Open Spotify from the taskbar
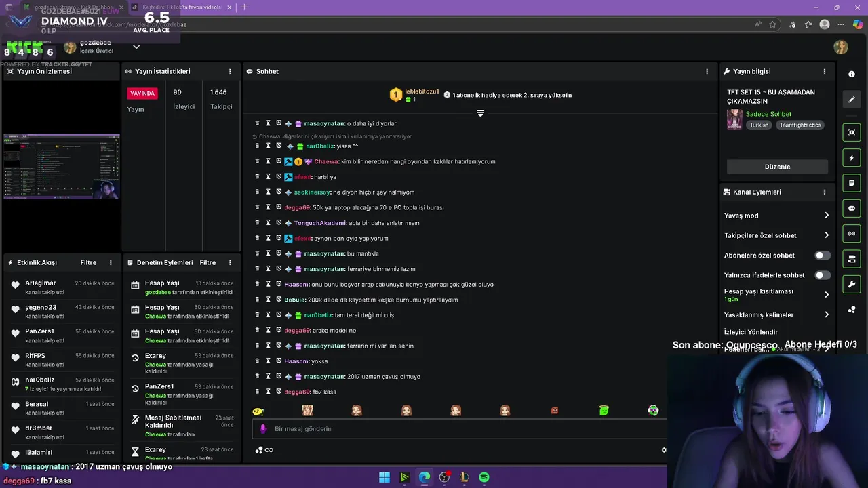 (x=484, y=477)
